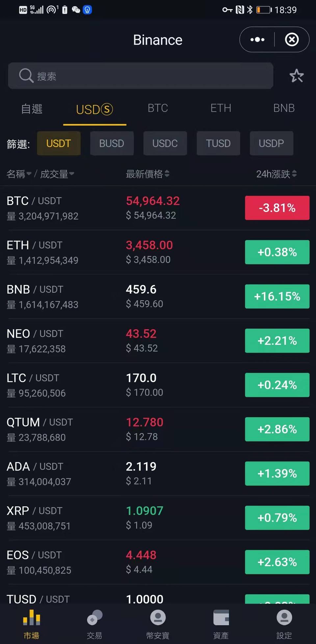Open the 幣安寶 icon in bottom bar

click(x=158, y=618)
